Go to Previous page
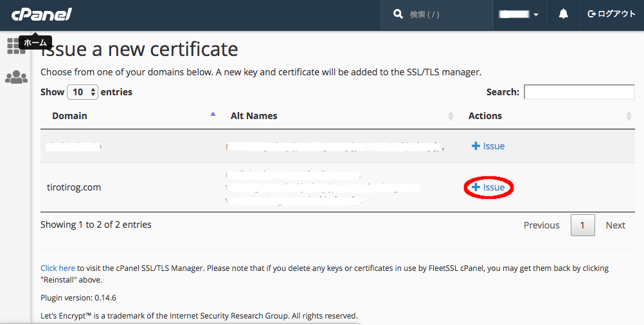Viewport: 644px width, 325px height. pyautogui.click(x=541, y=225)
